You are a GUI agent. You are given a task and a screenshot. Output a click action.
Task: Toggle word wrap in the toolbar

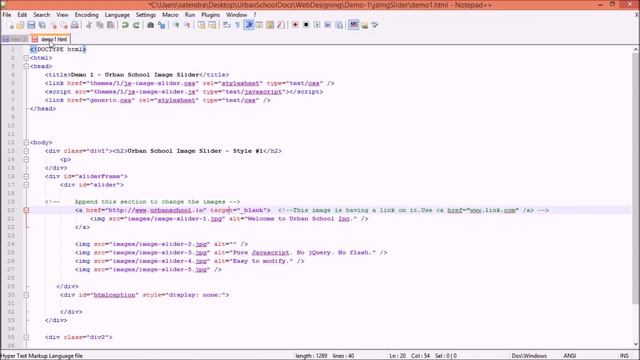(x=227, y=25)
